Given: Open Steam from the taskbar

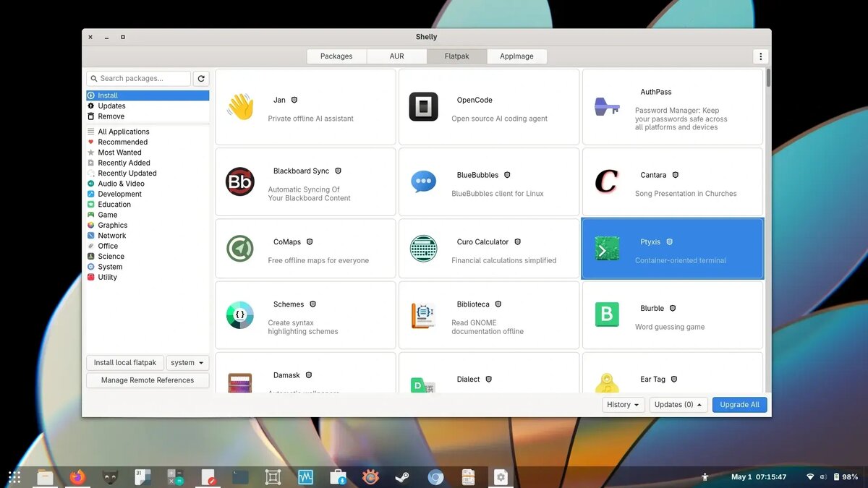Looking at the screenshot, I should coord(402,477).
